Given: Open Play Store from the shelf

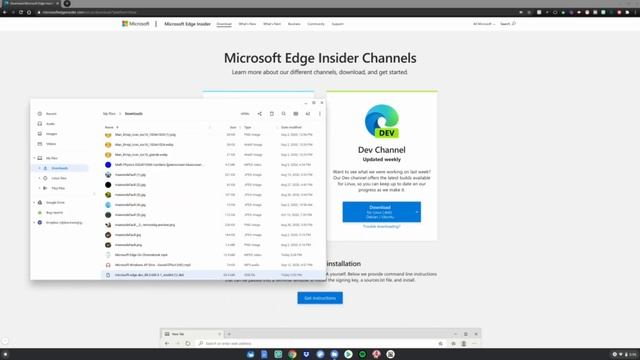Looking at the screenshot, I should tap(348, 354).
